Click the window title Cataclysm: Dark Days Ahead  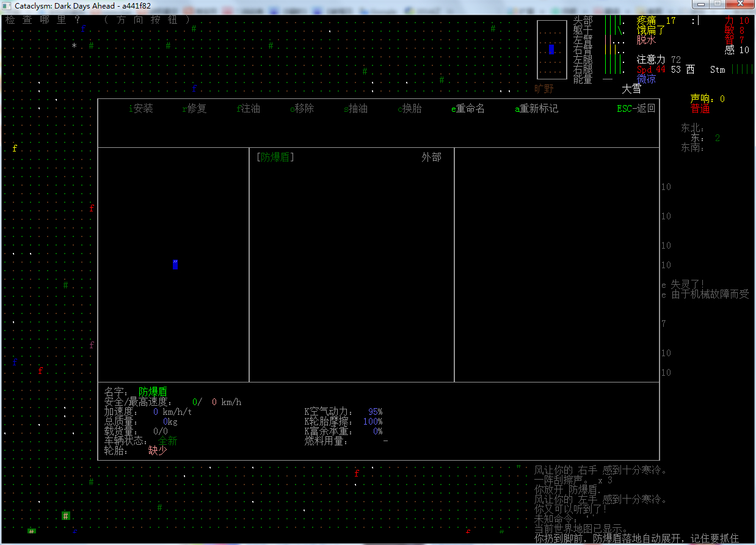(65, 6)
